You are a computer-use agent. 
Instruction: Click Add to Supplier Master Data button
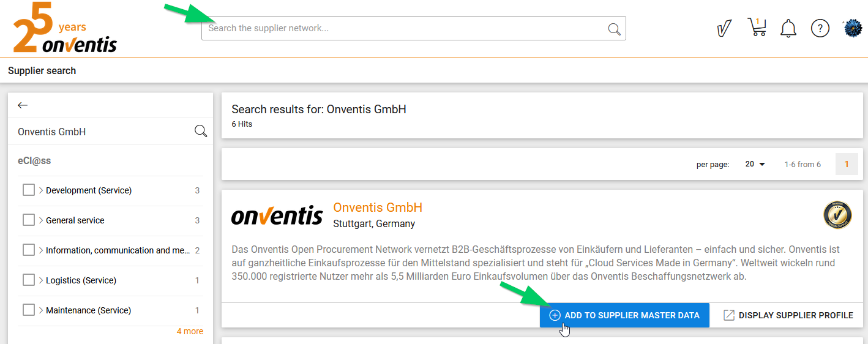coord(624,315)
